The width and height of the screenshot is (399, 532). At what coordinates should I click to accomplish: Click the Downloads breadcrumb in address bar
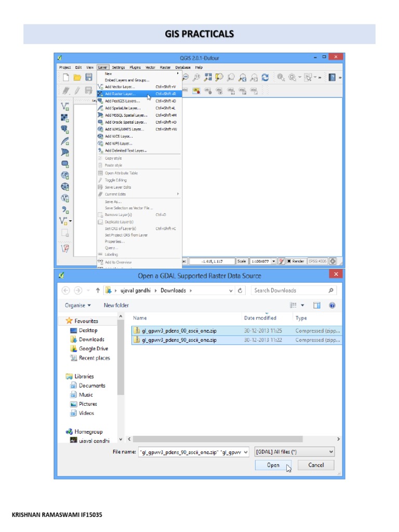[x=173, y=291]
